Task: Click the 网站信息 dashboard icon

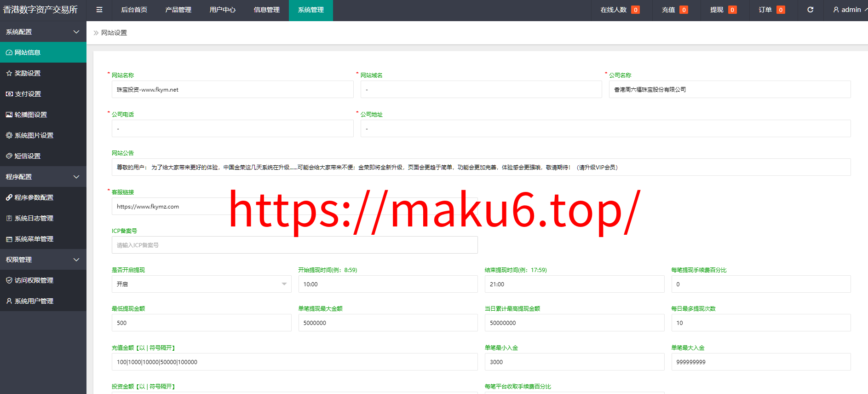Action: pos(9,52)
